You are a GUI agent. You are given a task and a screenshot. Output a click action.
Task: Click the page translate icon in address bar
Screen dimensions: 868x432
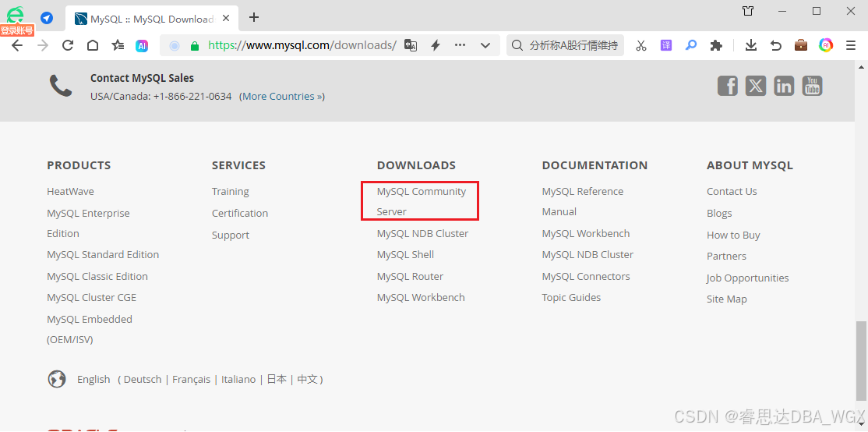click(x=410, y=45)
